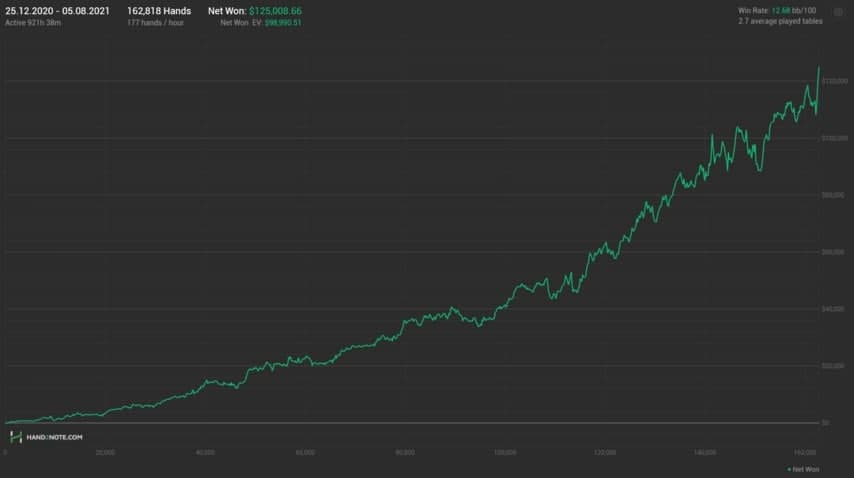
Task: Click the 162,818 Hands counter
Action: coord(159,11)
